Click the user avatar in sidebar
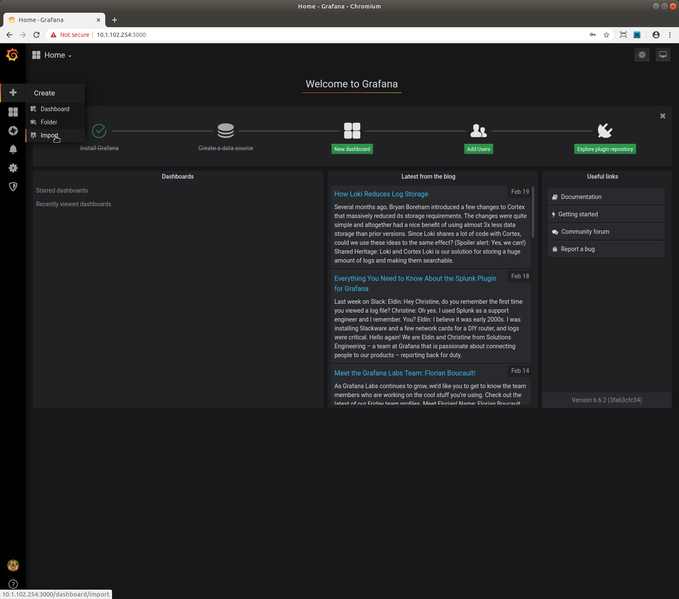The image size is (679, 599). click(13, 565)
